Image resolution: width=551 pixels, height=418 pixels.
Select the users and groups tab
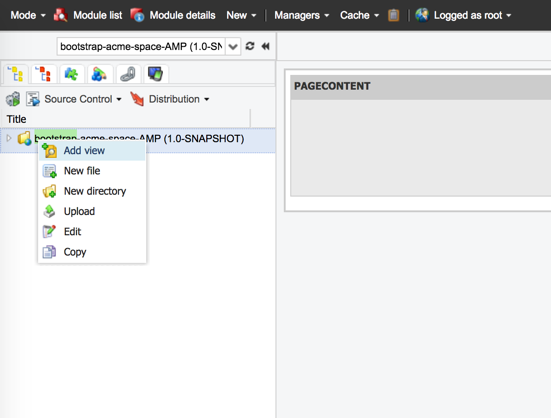[x=100, y=74]
